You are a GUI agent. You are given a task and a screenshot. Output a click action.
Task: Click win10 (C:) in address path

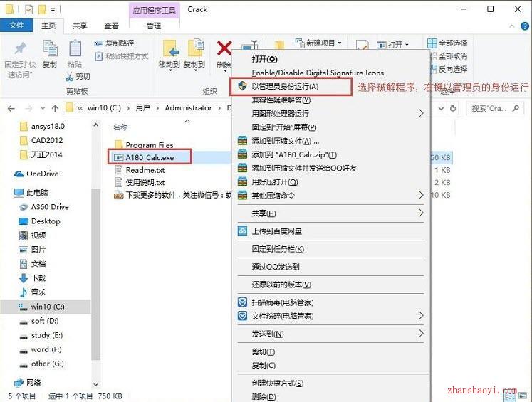[x=104, y=107]
